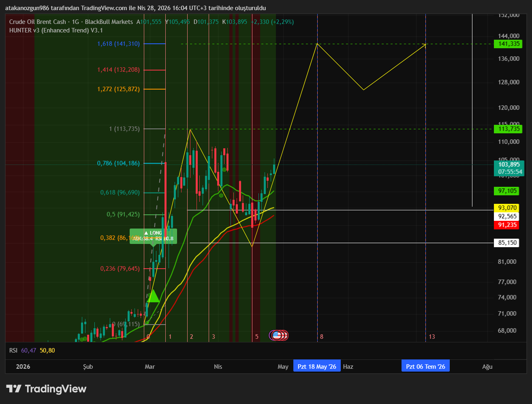The image size is (532, 404).
Task: Click the Fibonacci time zone number 8
Action: coord(322,337)
